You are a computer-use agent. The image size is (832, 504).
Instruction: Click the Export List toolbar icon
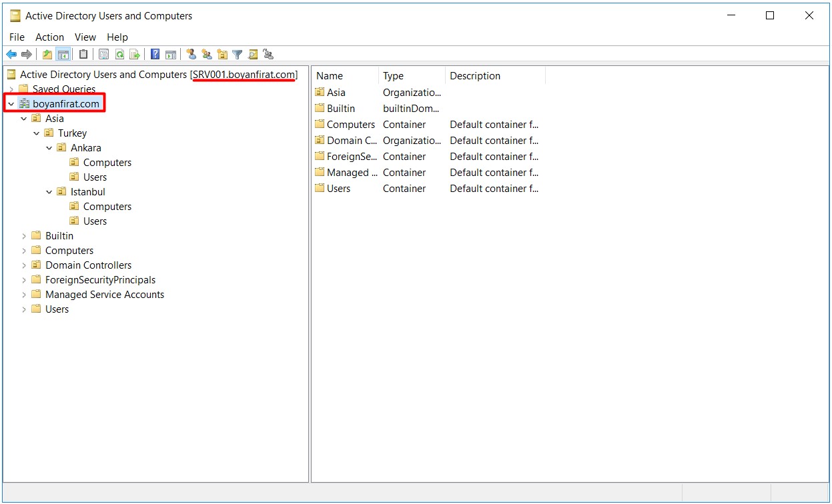pyautogui.click(x=135, y=55)
